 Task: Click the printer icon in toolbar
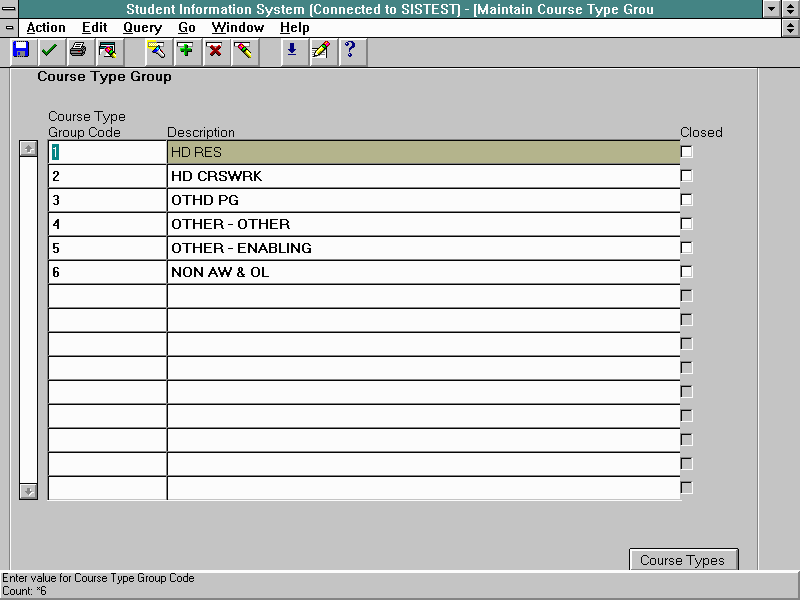pos(78,50)
